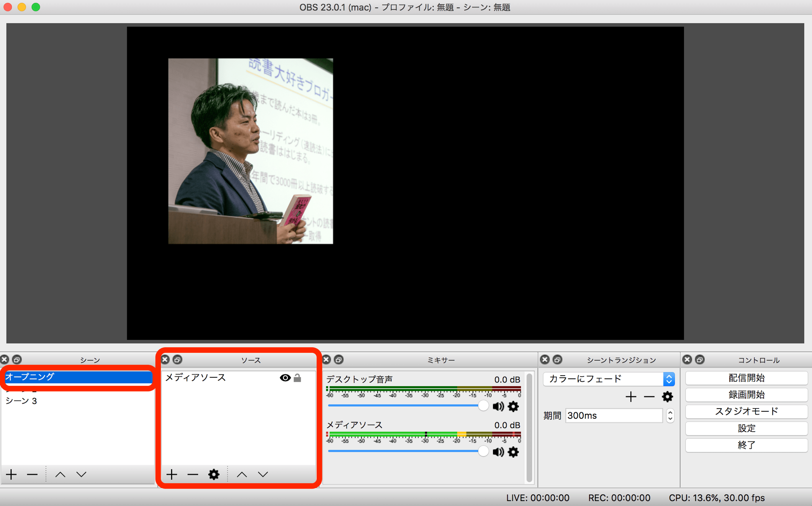This screenshot has height=506, width=812.
Task: Close the ソース dock panel
Action: point(165,359)
